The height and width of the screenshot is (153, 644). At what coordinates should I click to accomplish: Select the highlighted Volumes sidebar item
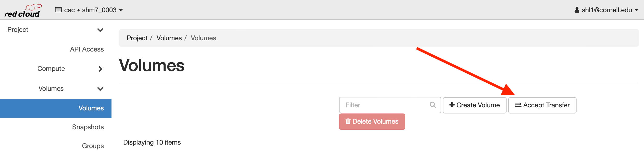point(55,108)
